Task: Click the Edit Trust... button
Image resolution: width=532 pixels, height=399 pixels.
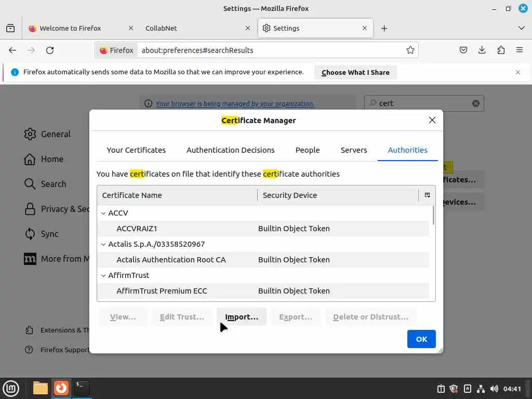Action: 182,317
